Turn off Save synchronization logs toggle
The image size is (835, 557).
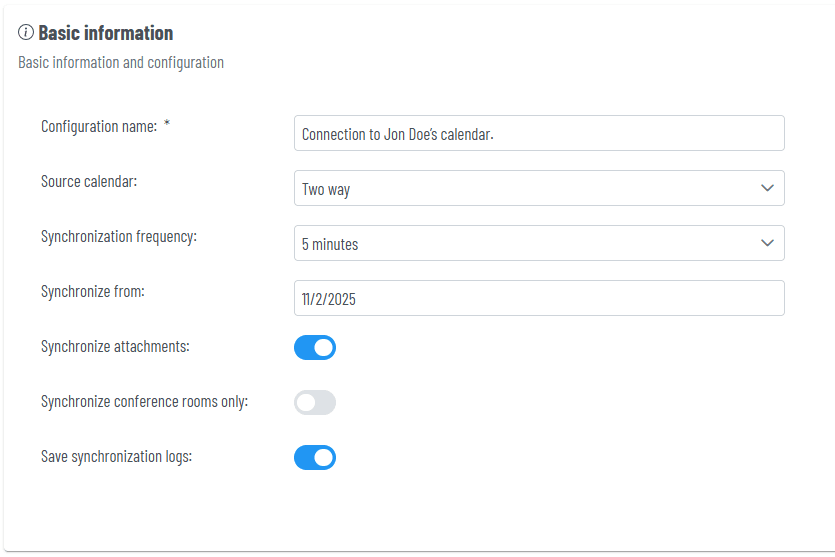pyautogui.click(x=315, y=458)
